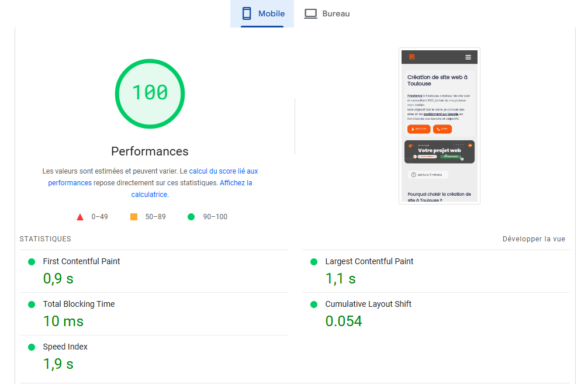Open the mobile page screenshot thumbnail
This screenshot has width=588, height=384.
(x=440, y=126)
